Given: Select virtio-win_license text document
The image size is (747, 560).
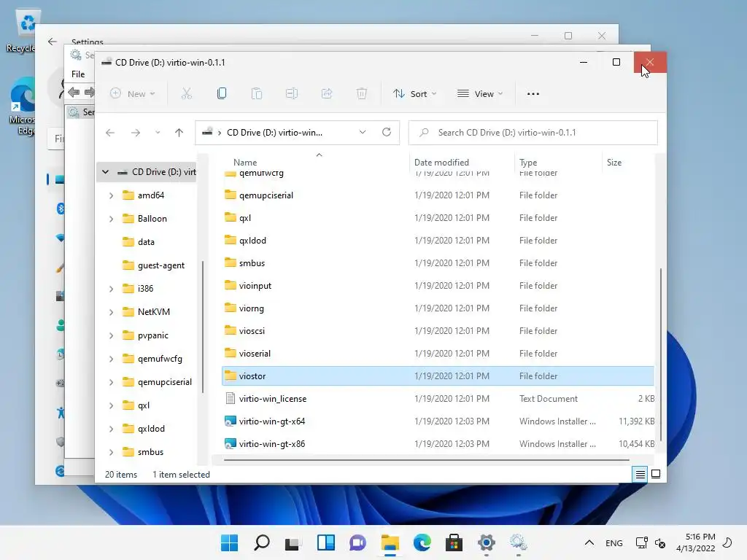Looking at the screenshot, I should (438, 399).
